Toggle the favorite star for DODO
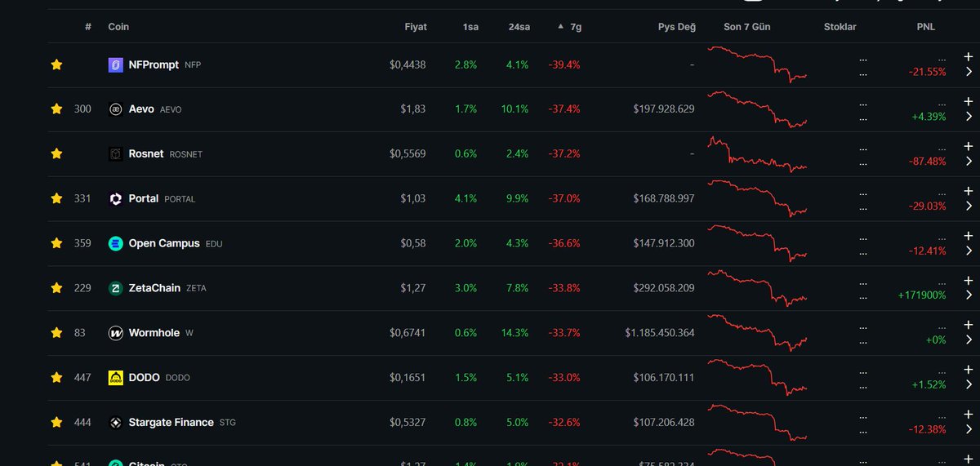 click(x=56, y=377)
